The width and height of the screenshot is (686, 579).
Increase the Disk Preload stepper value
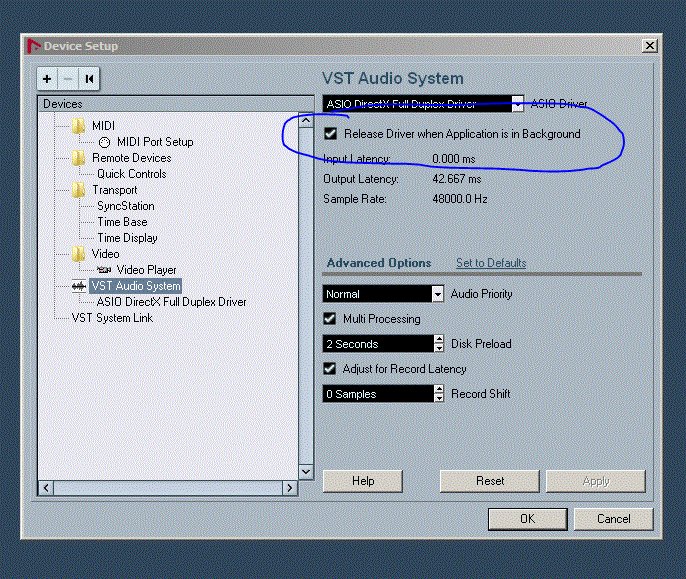click(439, 339)
